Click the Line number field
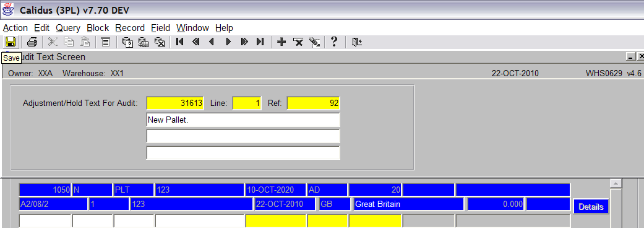Image resolution: width=644 pixels, height=228 pixels. tap(247, 103)
